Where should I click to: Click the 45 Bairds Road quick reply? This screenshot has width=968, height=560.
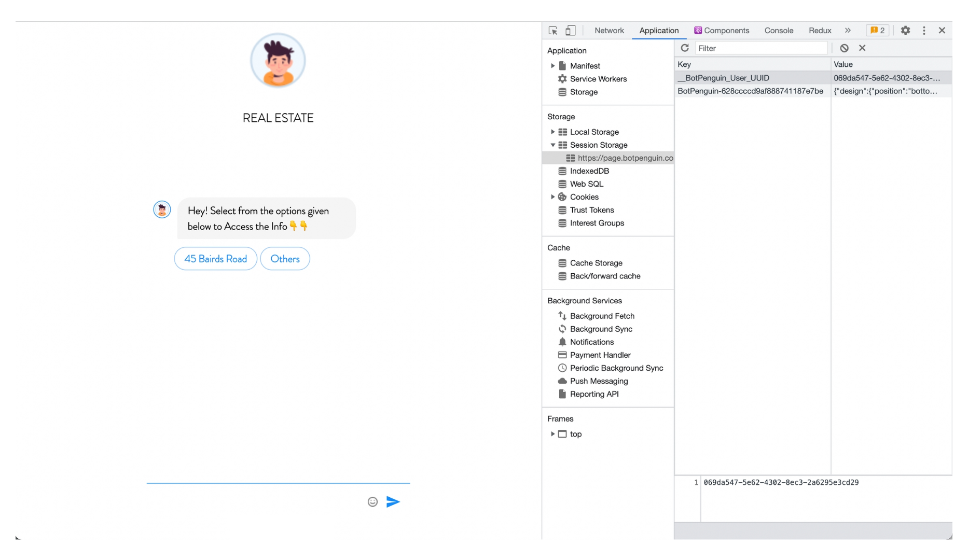[x=215, y=258]
